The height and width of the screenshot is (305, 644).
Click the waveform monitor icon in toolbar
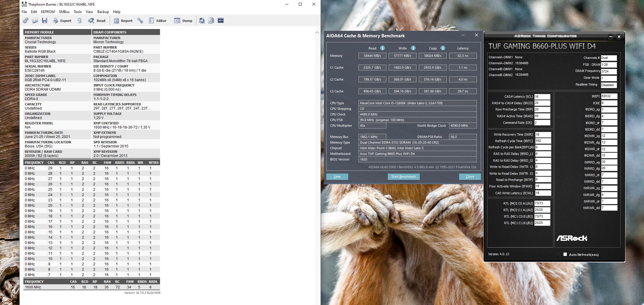(221, 20)
